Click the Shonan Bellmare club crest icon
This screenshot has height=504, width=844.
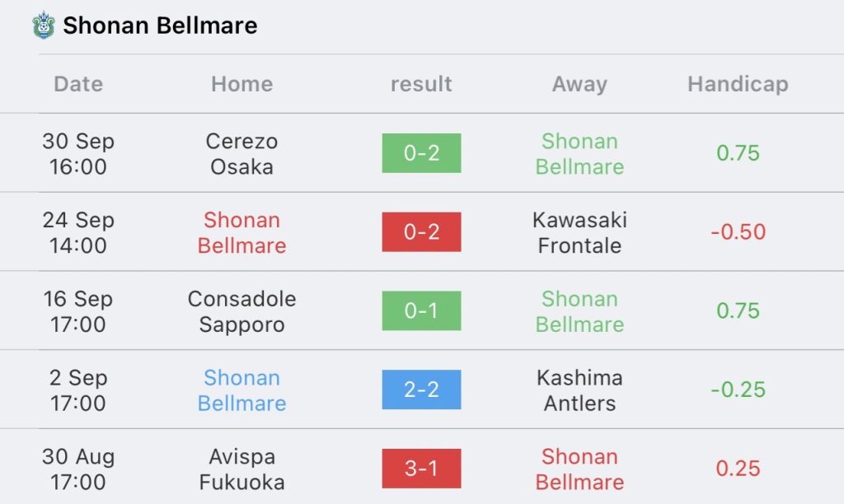[43, 26]
